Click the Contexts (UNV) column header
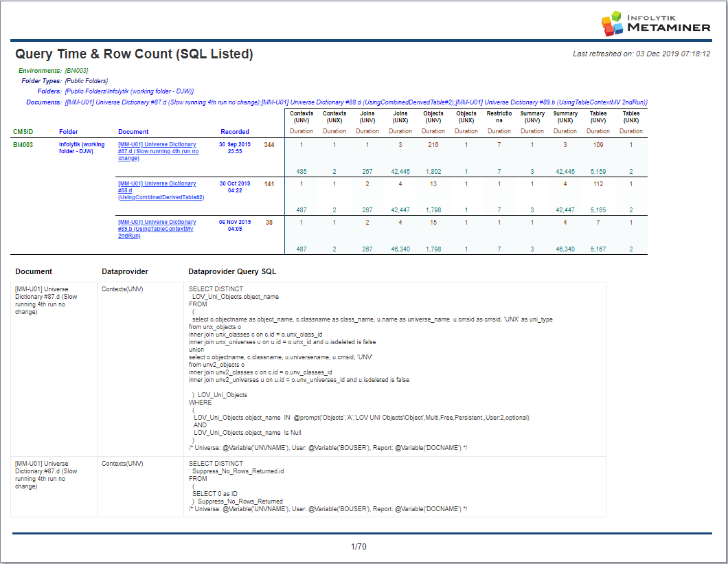This screenshot has height=564, width=728. (302, 117)
